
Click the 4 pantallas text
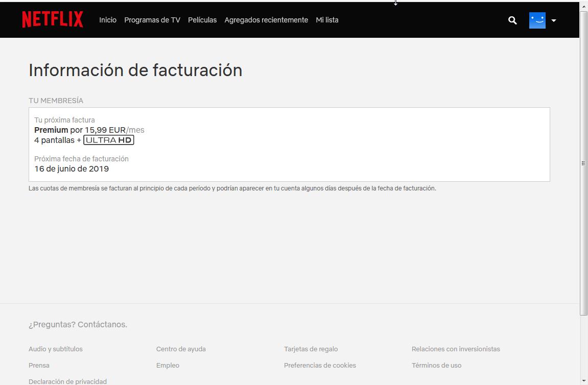coord(54,140)
